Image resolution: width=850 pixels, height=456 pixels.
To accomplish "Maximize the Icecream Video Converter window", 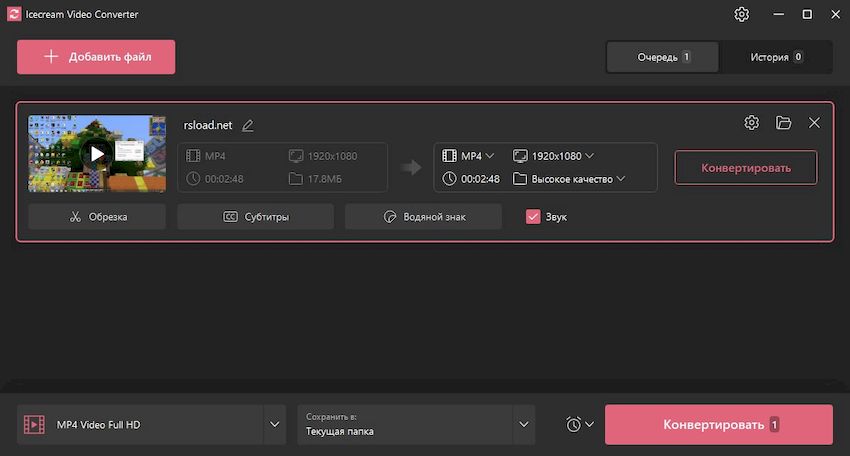I will click(807, 14).
